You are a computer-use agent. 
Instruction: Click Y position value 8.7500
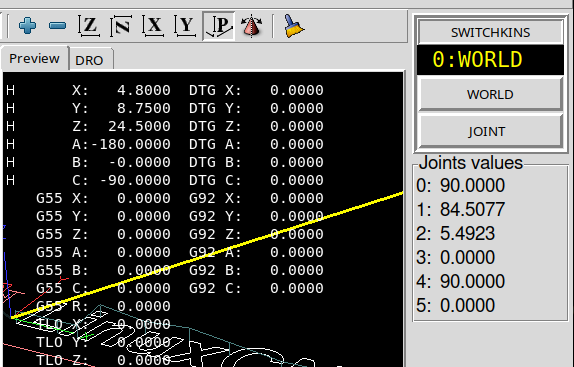144,108
